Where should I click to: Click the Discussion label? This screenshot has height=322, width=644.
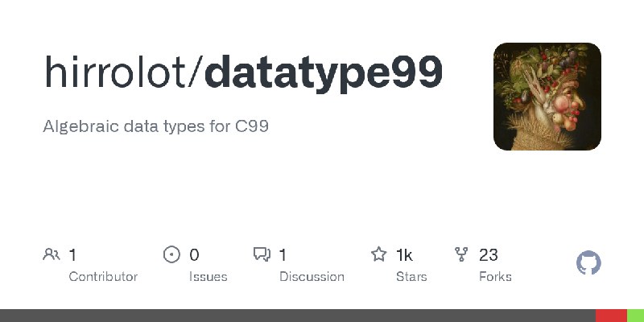[x=312, y=277]
